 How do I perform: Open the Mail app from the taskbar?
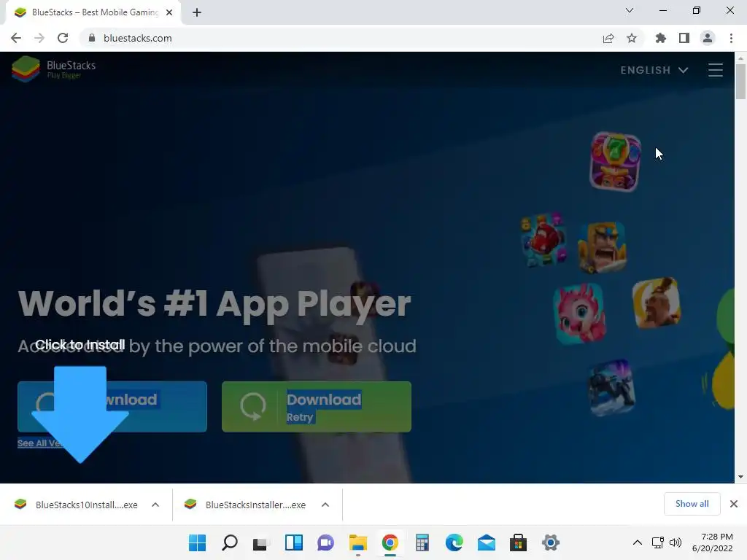(487, 542)
